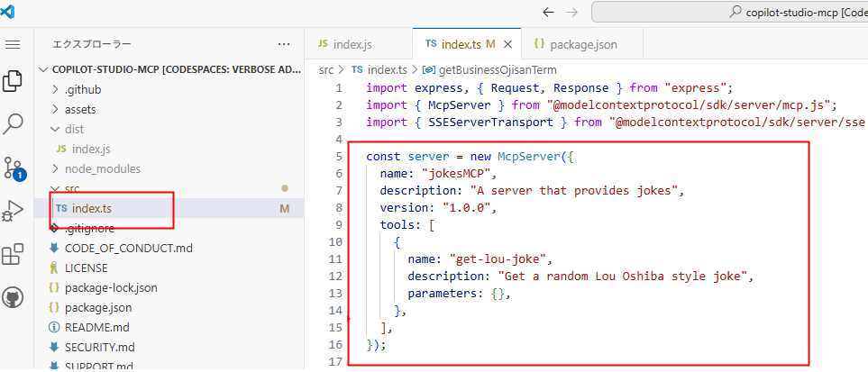Open Explorer more actions ellipsis

(284, 44)
